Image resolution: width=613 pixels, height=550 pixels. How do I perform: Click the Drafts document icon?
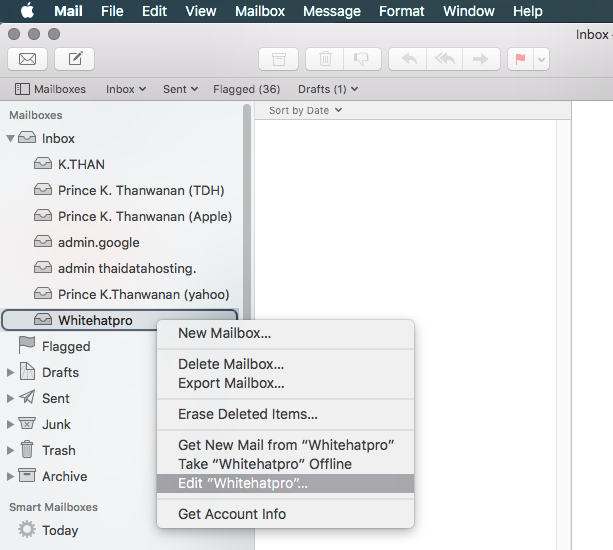pos(27,371)
